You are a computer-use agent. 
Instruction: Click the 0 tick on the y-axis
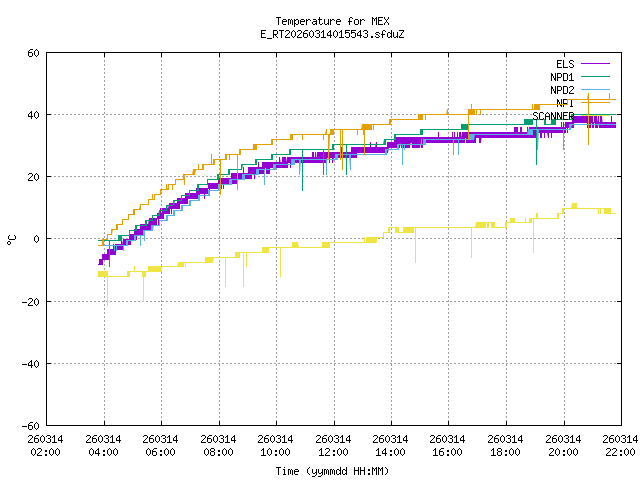[x=36, y=239]
